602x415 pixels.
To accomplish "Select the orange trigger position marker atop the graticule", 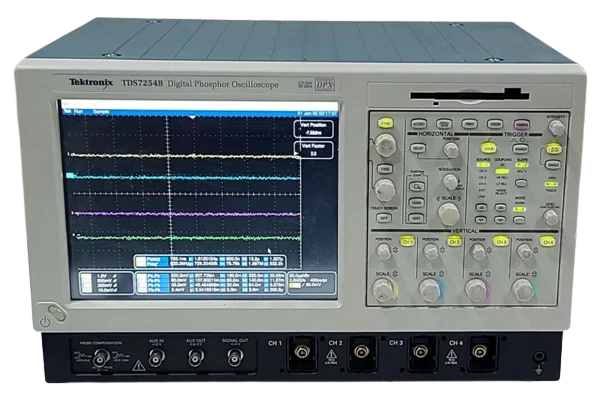I will (x=194, y=117).
